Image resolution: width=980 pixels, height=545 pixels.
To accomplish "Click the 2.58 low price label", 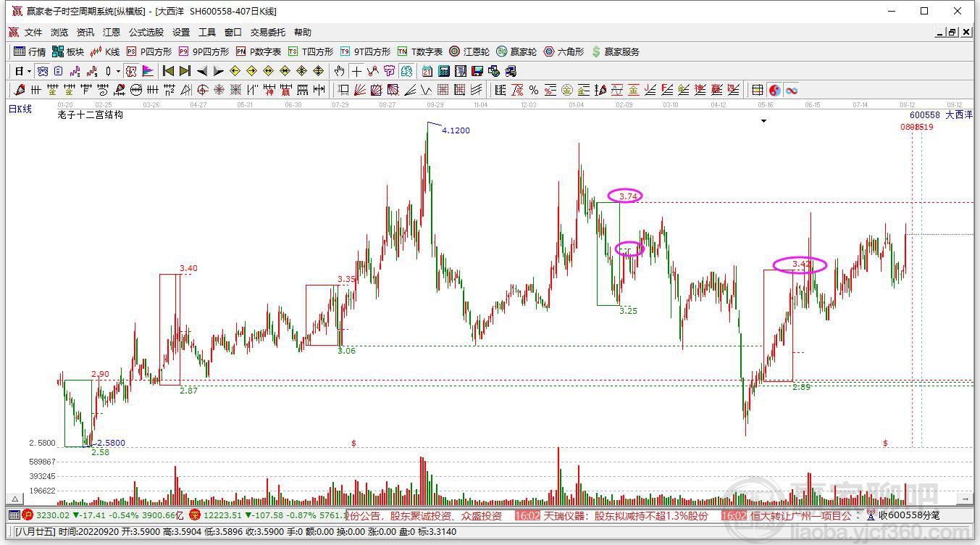I will click(x=100, y=452).
